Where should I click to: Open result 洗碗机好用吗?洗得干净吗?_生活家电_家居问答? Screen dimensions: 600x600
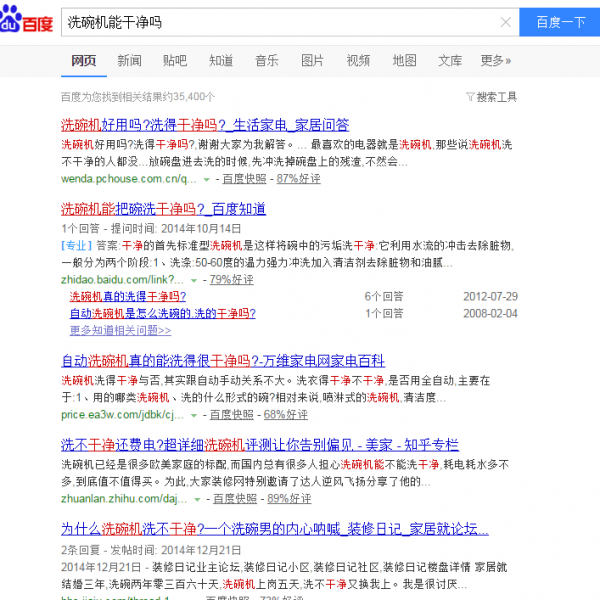tap(205, 125)
